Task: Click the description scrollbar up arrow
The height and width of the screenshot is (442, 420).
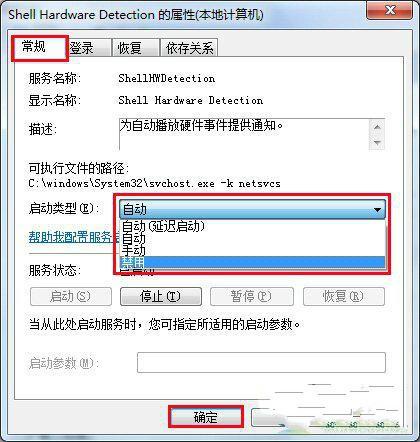Action: [377, 128]
